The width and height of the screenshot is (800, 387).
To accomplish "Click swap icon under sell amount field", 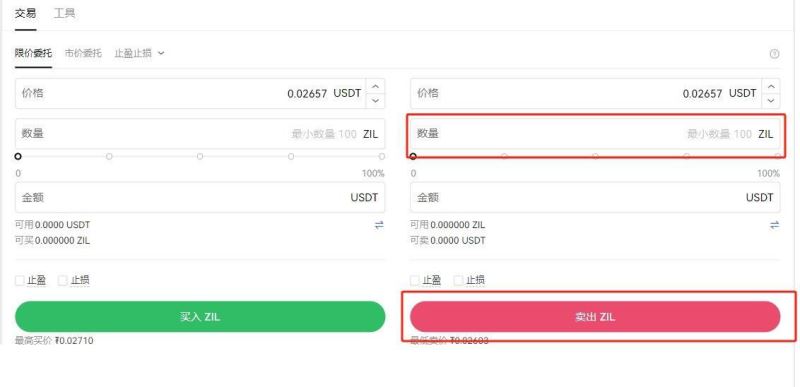I will [774, 225].
